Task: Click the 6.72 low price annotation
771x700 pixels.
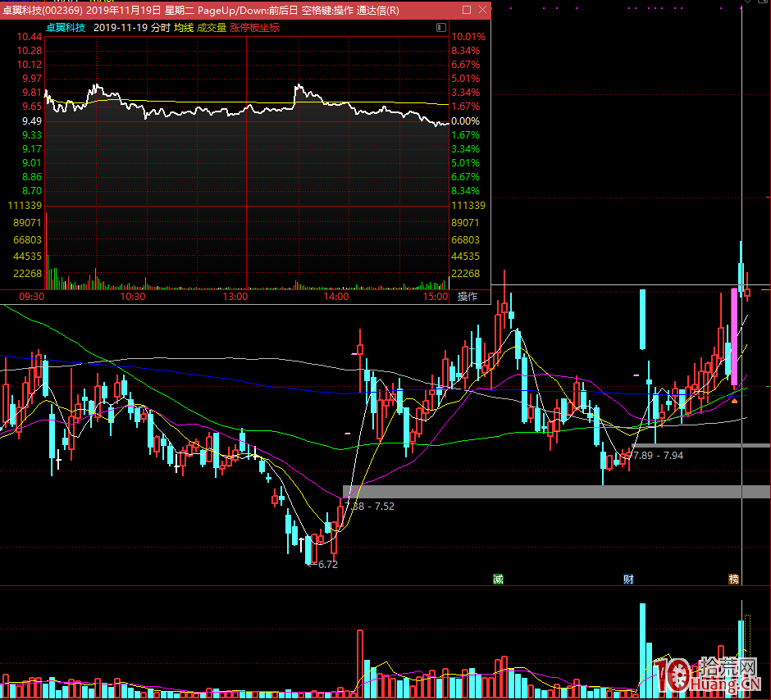Action: pyautogui.click(x=327, y=565)
